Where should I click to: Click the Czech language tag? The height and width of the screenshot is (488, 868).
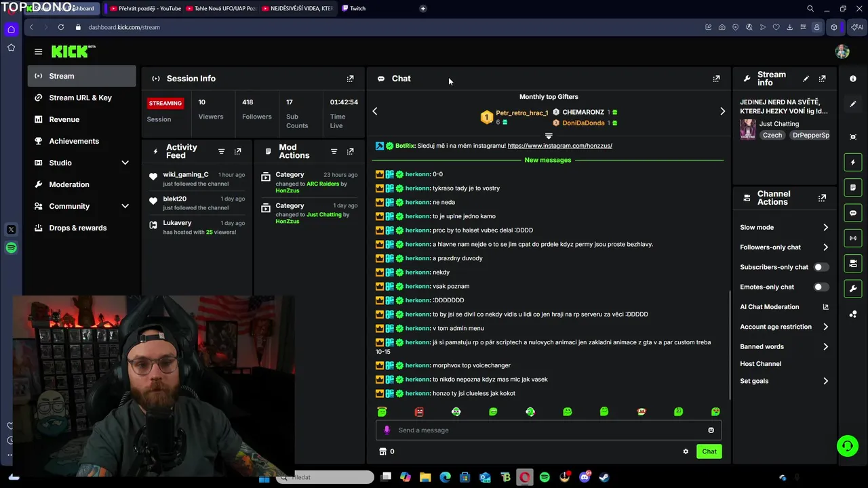[x=772, y=135]
